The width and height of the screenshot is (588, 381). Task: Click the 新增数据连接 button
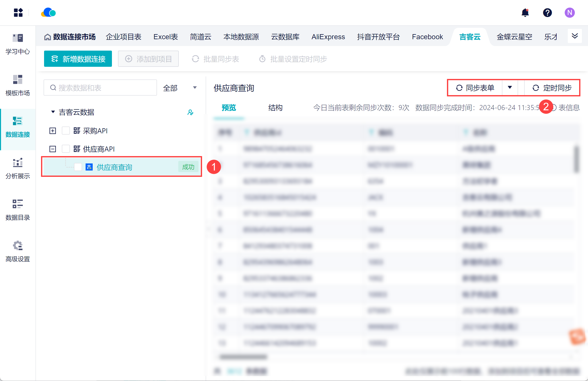(x=78, y=59)
